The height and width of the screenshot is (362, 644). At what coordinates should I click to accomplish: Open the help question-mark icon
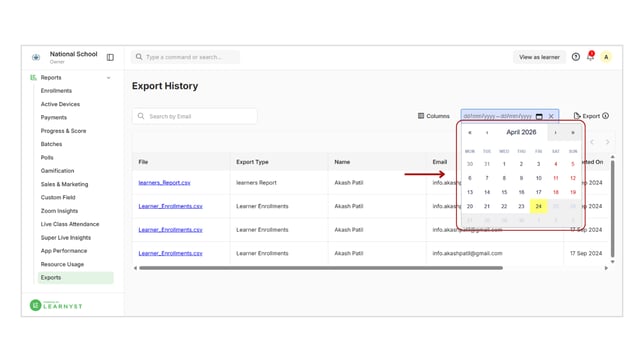coord(576,57)
